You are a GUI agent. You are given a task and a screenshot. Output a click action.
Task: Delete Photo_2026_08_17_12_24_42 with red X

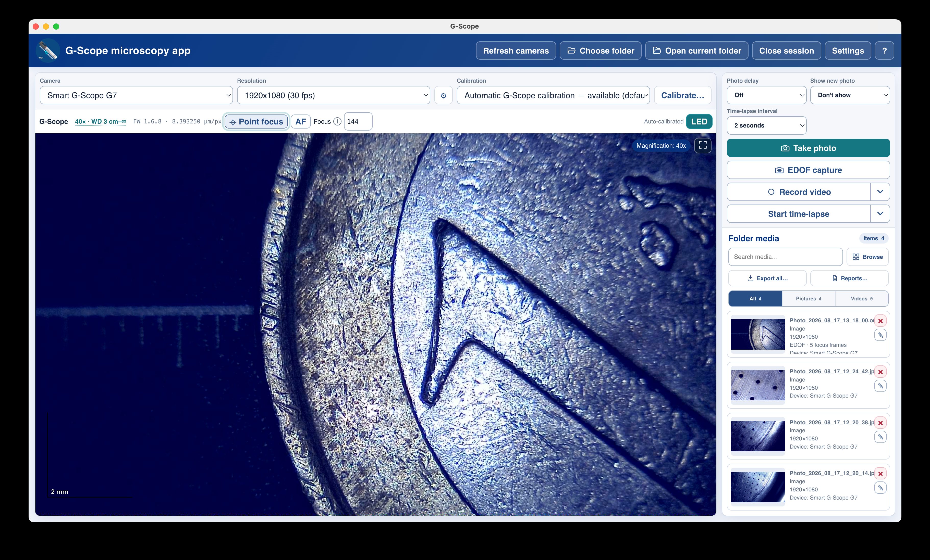pyautogui.click(x=880, y=372)
